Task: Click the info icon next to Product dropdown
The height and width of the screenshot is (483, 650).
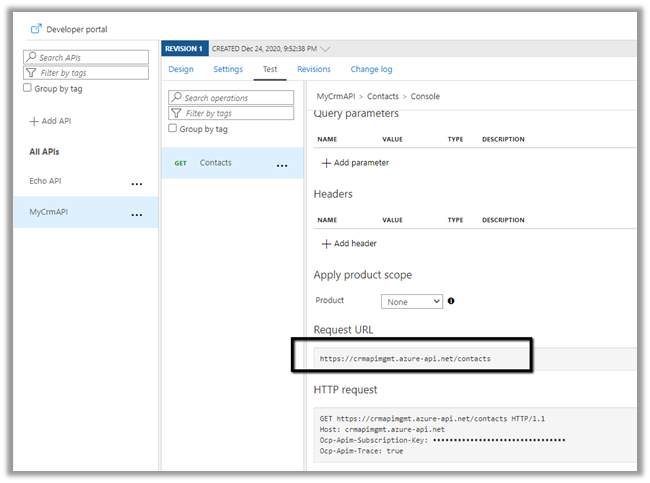Action: tap(451, 301)
